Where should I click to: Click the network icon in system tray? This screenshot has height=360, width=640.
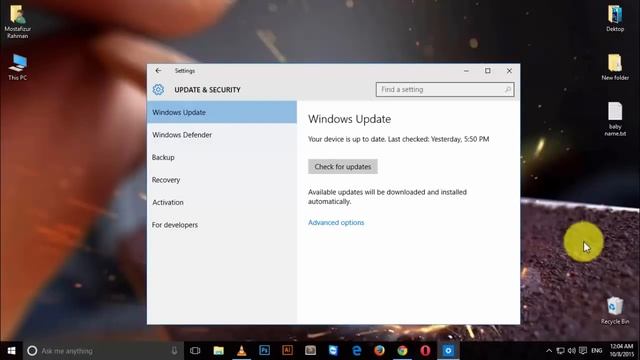560,351
